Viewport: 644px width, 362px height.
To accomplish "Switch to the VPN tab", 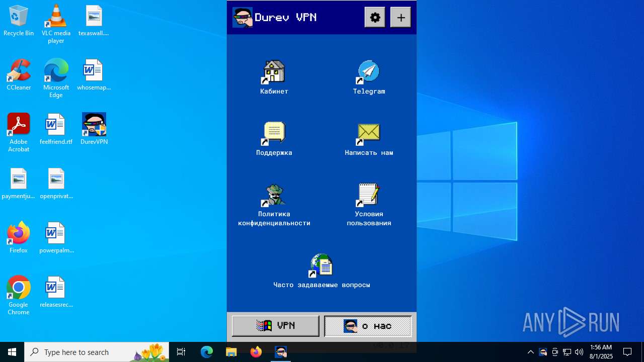I will click(x=275, y=326).
